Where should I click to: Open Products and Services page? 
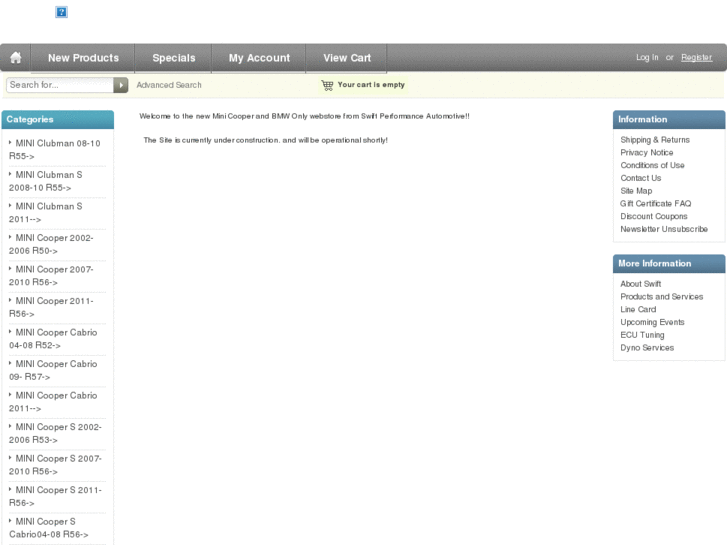(x=662, y=296)
